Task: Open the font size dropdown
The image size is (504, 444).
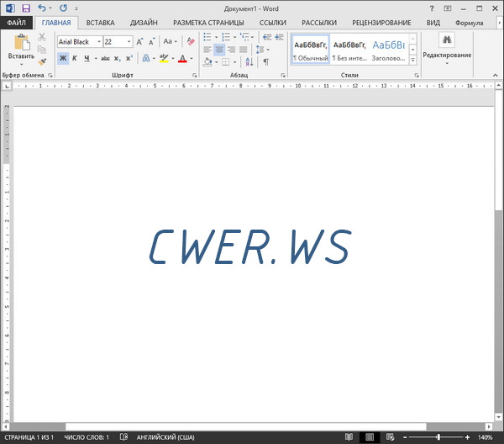Action: point(128,41)
